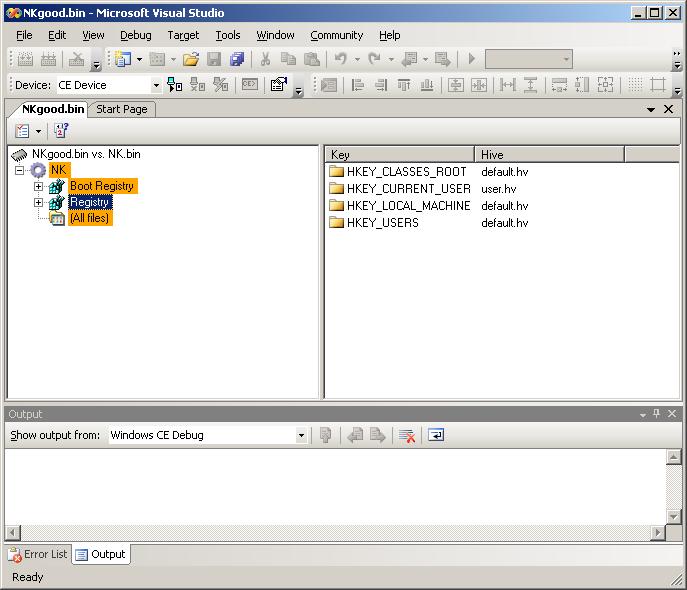Open the Undo history dropdown arrow
Viewport: 687px width, 590px height.
point(357,59)
